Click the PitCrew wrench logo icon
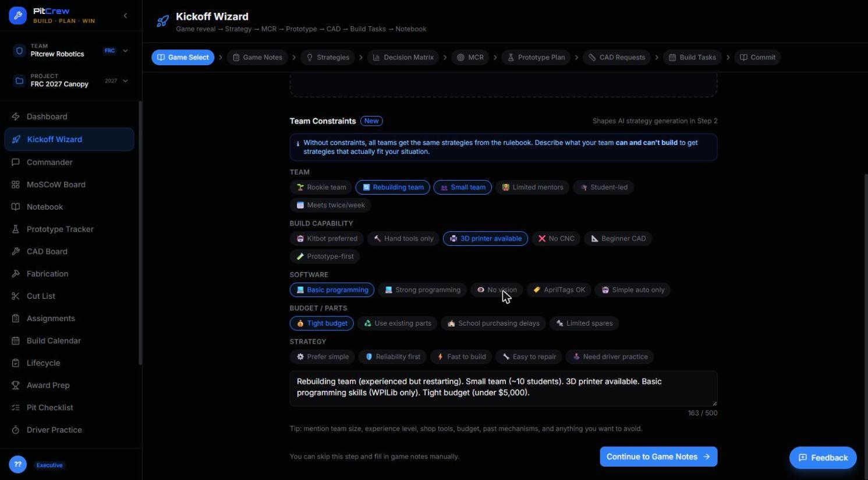Viewport: 868px width, 480px height. click(x=17, y=16)
